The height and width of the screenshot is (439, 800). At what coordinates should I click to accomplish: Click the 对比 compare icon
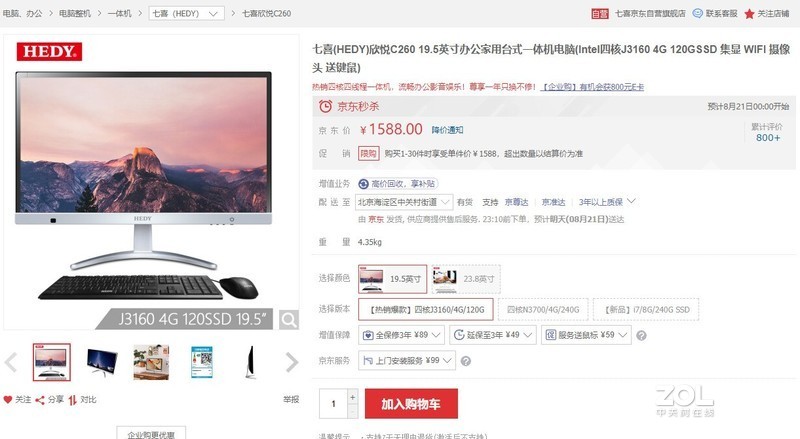coord(72,400)
